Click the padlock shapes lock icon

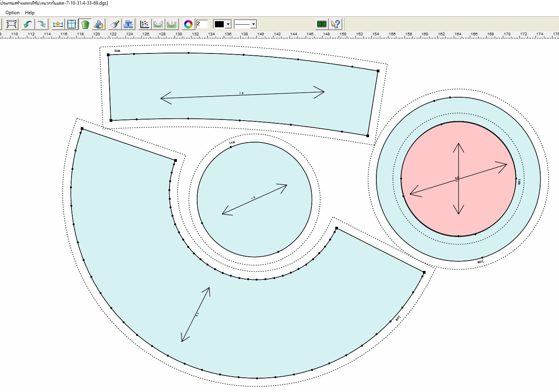coord(98,24)
